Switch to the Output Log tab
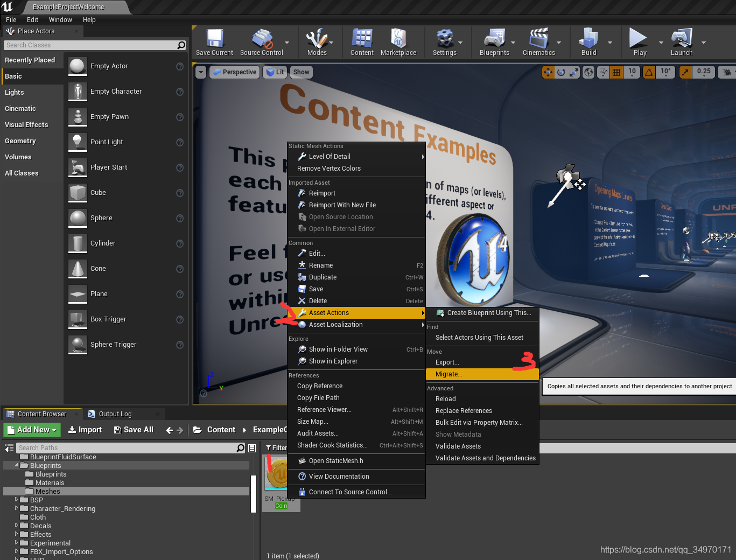The height and width of the screenshot is (560, 736). [115, 414]
